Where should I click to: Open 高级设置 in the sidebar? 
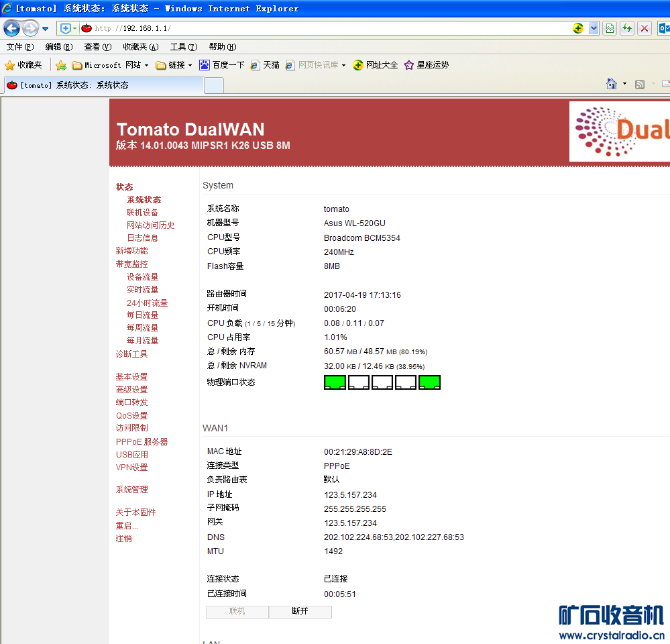pyautogui.click(x=131, y=390)
